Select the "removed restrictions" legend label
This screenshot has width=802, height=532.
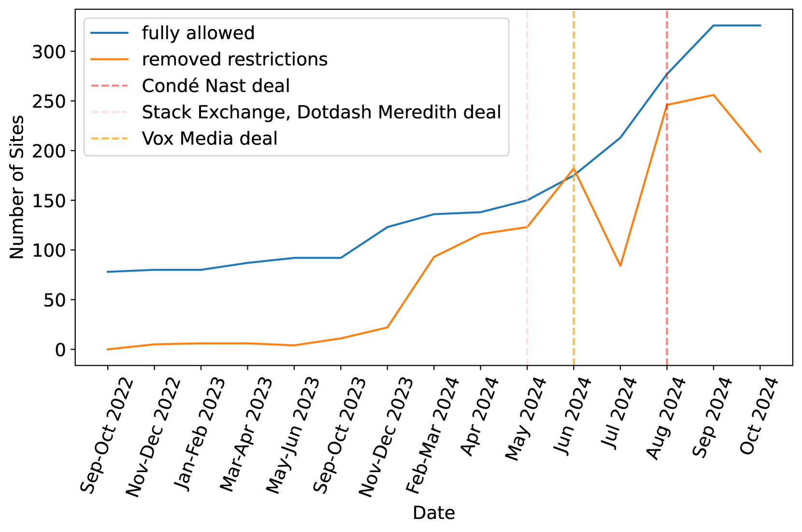(234, 59)
